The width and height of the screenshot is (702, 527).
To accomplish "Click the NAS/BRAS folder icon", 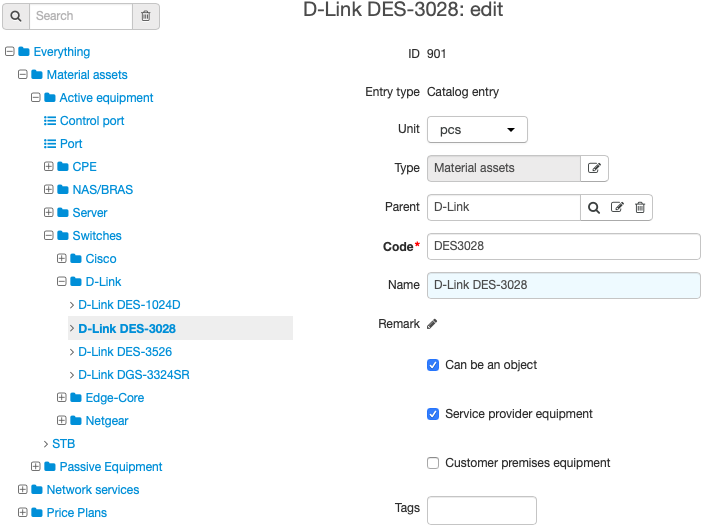I will click(x=63, y=189).
